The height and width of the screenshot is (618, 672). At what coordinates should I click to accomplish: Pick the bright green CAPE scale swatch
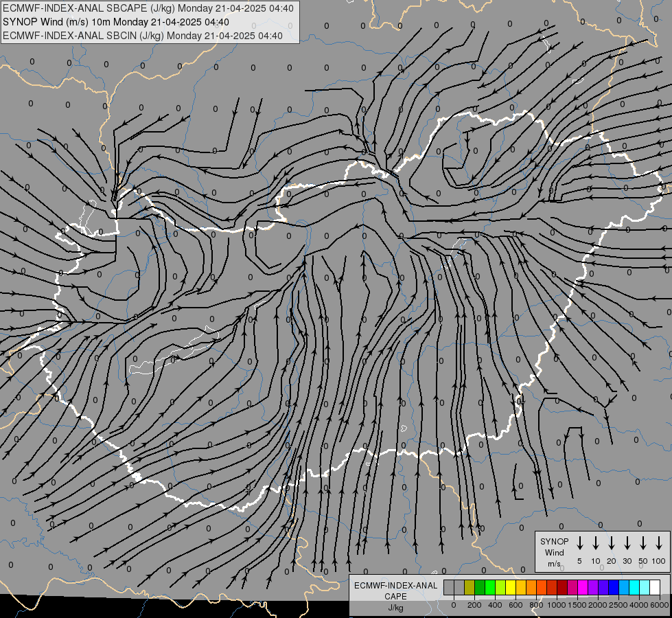pos(490,587)
